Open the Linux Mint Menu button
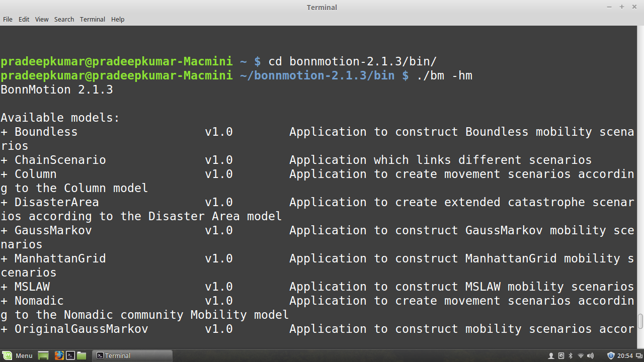This screenshot has width=644, height=362. pyautogui.click(x=19, y=355)
